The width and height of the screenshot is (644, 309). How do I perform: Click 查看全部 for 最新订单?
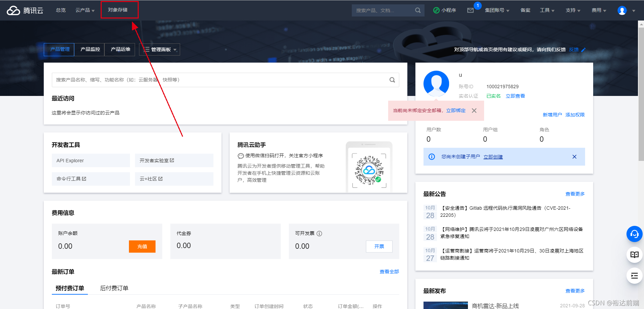click(389, 272)
